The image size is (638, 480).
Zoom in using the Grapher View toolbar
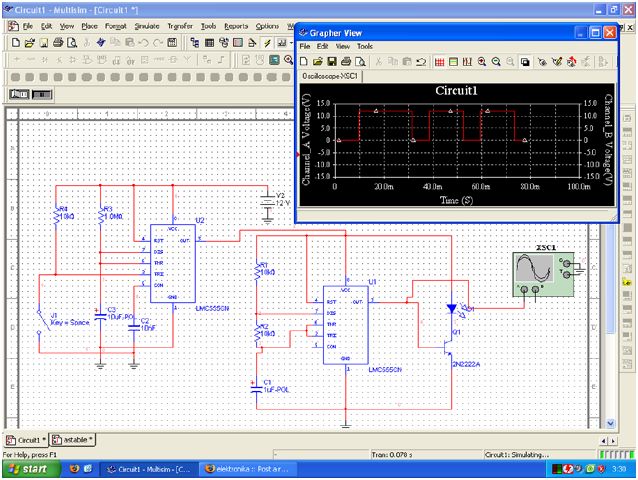pyautogui.click(x=482, y=61)
